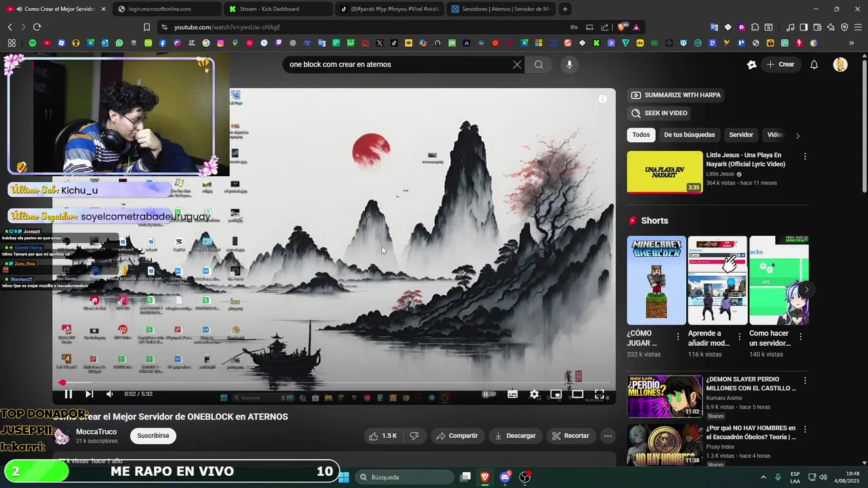Open options for Aprende a añadir short
Screen dimensions: 868x488
coord(739,337)
